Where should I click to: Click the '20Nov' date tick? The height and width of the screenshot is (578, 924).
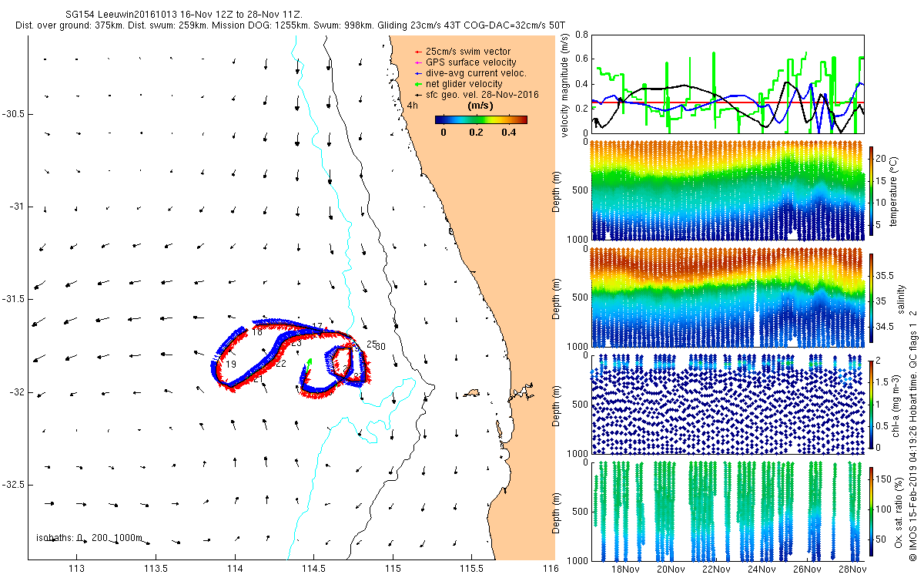coord(670,570)
